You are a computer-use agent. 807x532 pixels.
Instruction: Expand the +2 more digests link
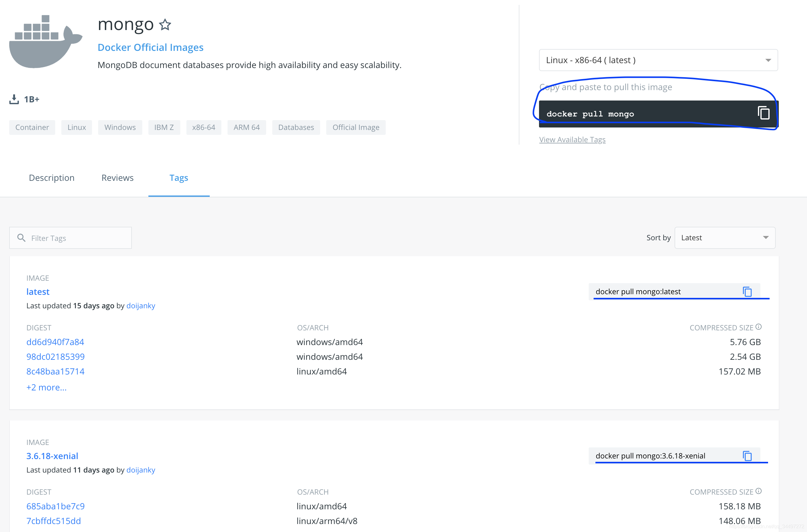(47, 387)
